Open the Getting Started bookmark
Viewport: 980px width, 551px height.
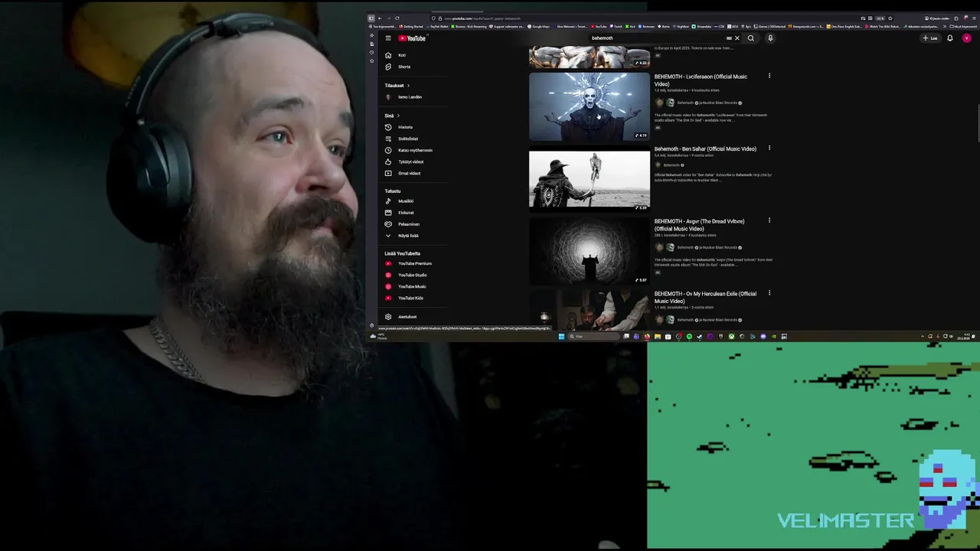click(x=411, y=26)
